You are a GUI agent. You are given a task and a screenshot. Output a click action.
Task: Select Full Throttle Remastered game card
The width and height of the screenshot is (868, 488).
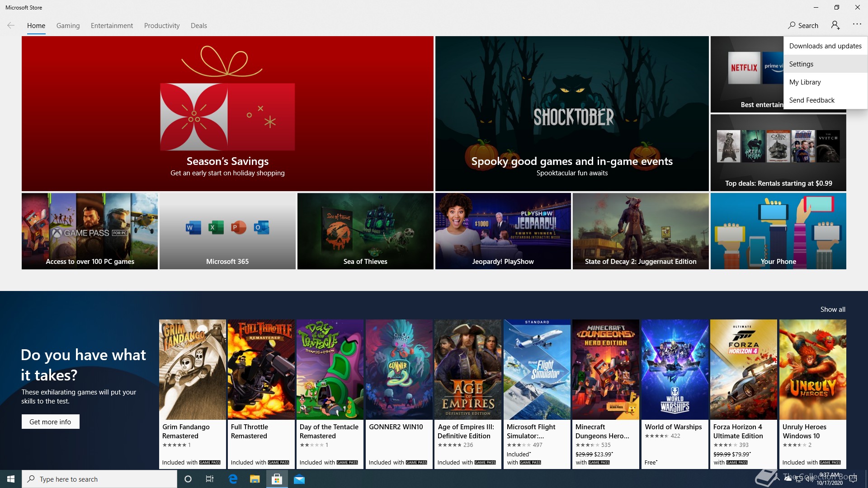(x=261, y=394)
